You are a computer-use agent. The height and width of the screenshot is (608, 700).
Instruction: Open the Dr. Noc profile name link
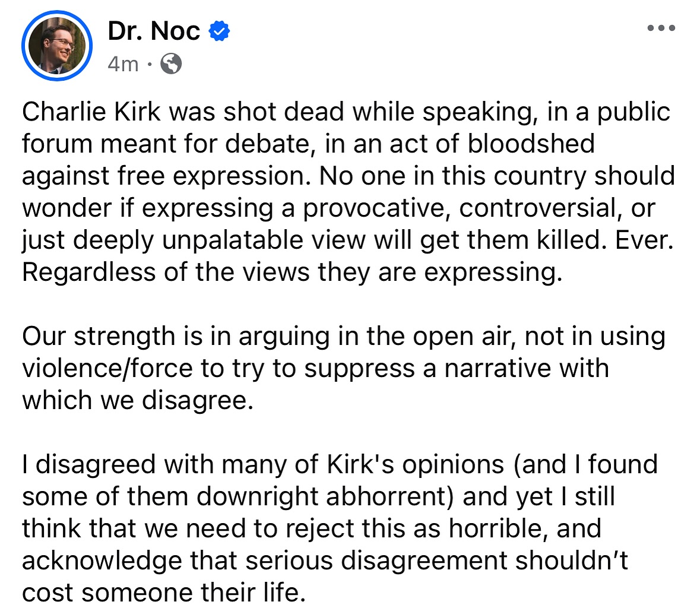154,31
